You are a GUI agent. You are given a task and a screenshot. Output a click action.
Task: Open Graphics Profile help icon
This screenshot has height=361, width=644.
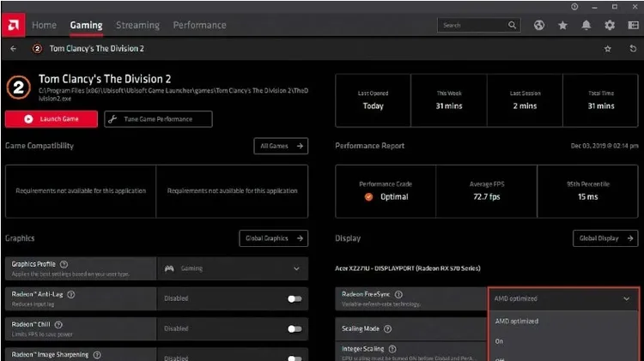tap(64, 264)
